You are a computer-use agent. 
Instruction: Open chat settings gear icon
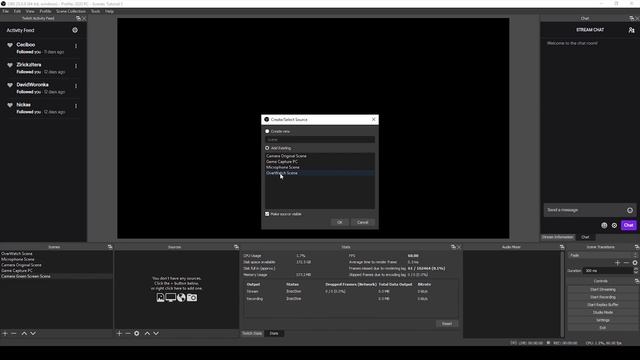(614, 225)
